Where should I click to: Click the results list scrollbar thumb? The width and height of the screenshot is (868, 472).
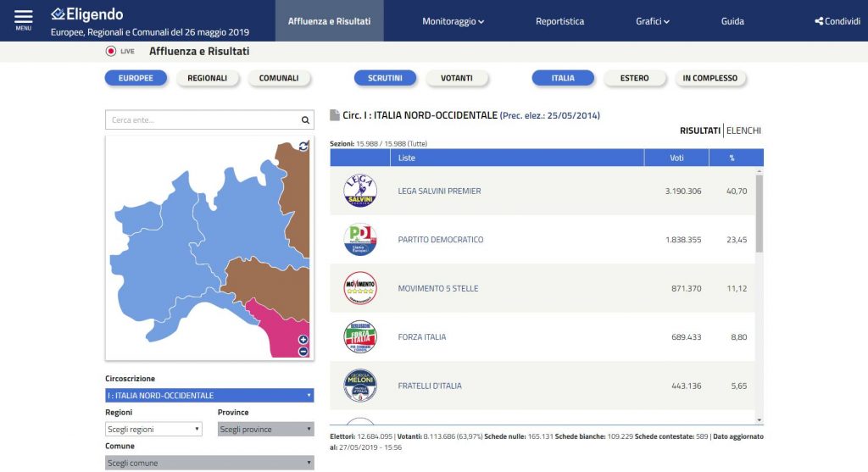759,214
